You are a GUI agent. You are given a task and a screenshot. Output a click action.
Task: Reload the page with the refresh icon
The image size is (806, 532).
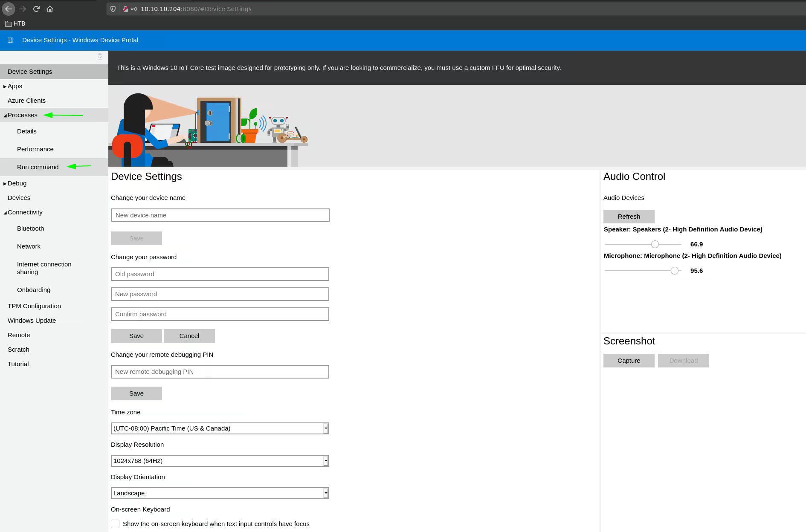pos(36,9)
